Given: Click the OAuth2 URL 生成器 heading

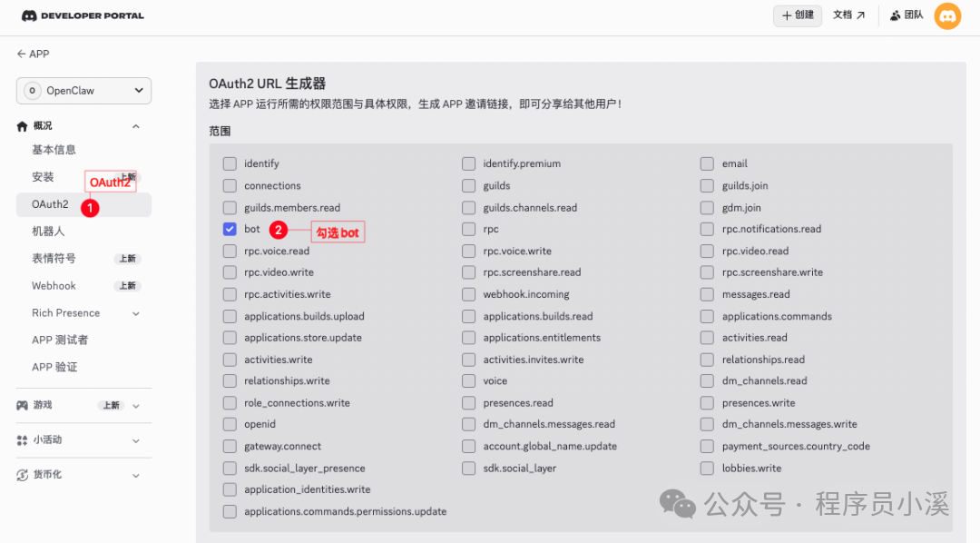Looking at the screenshot, I should point(268,84).
